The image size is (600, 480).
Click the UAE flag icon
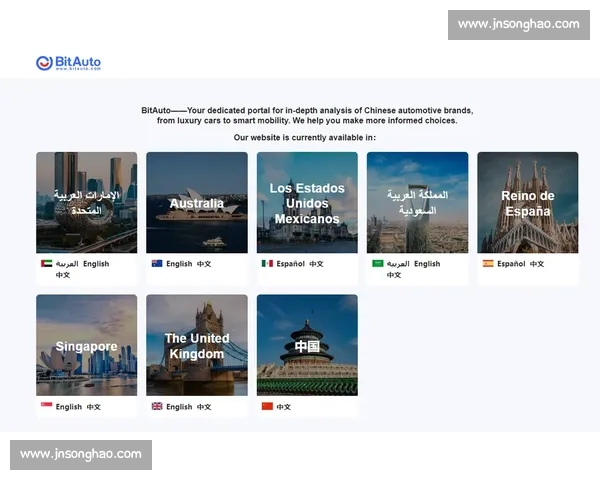pyautogui.click(x=46, y=264)
